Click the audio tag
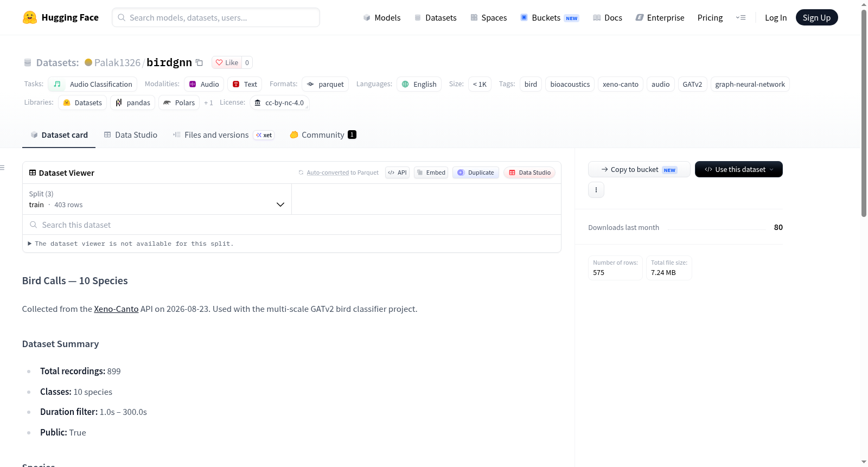 660,84
